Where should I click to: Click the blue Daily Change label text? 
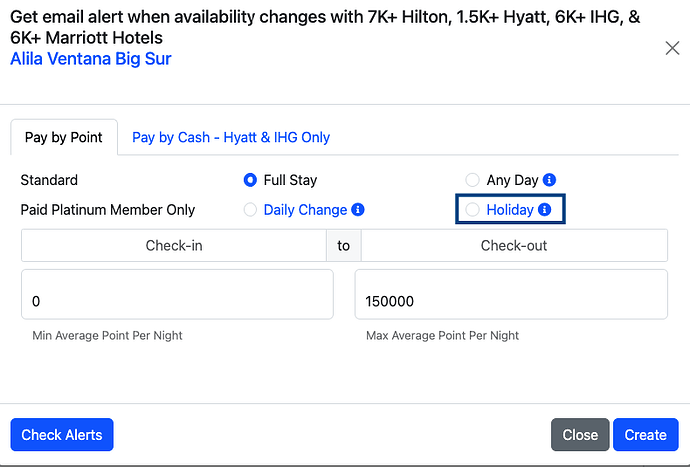pyautogui.click(x=305, y=210)
